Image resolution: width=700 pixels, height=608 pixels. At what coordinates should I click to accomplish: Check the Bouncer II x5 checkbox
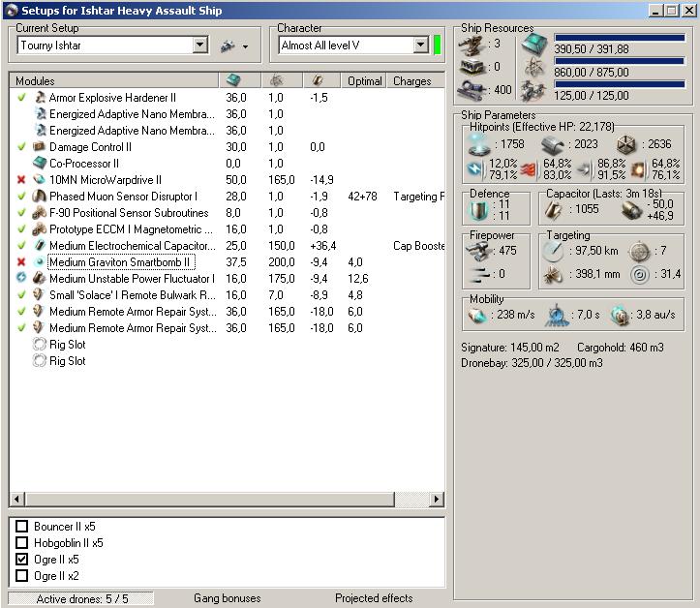pyautogui.click(x=21, y=527)
